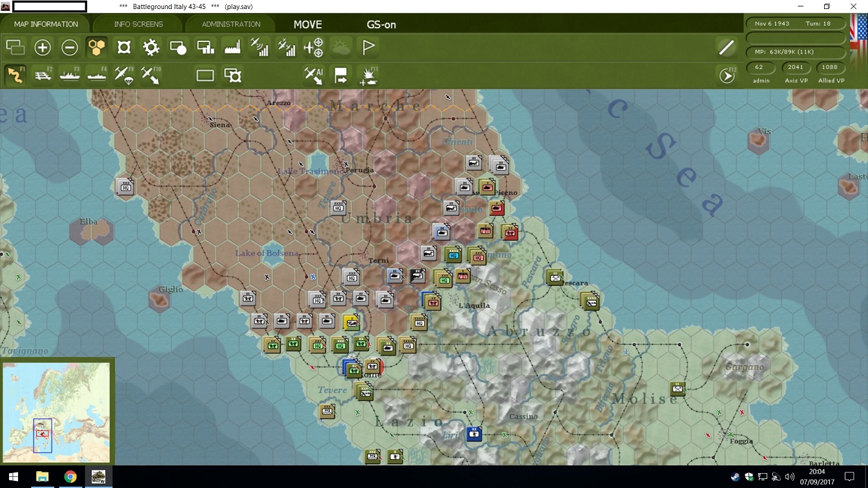
Task: Select the F4 amphibious transport mode
Action: tap(97, 76)
